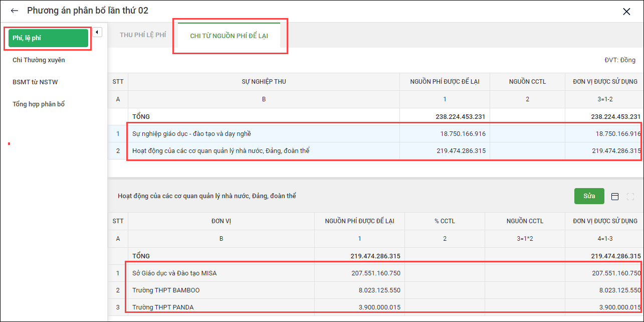Click the panel layout toggle icon
This screenshot has width=644, height=322.
pyautogui.click(x=615, y=196)
